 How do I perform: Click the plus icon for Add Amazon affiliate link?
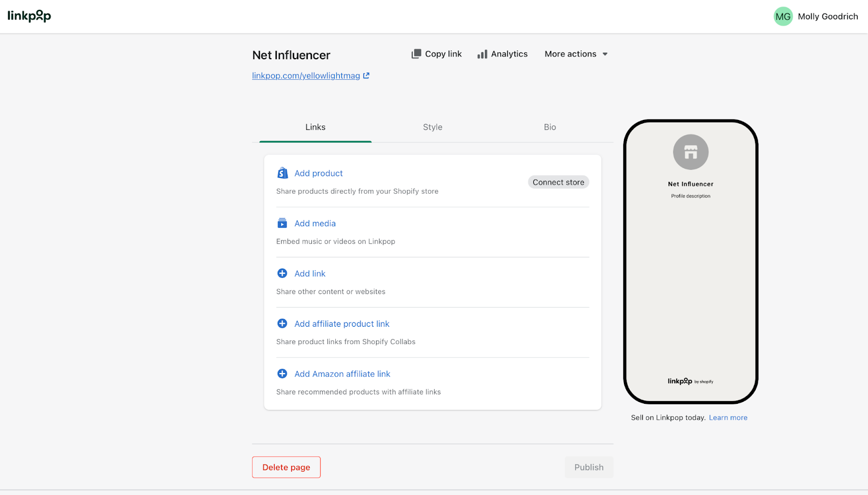point(282,373)
